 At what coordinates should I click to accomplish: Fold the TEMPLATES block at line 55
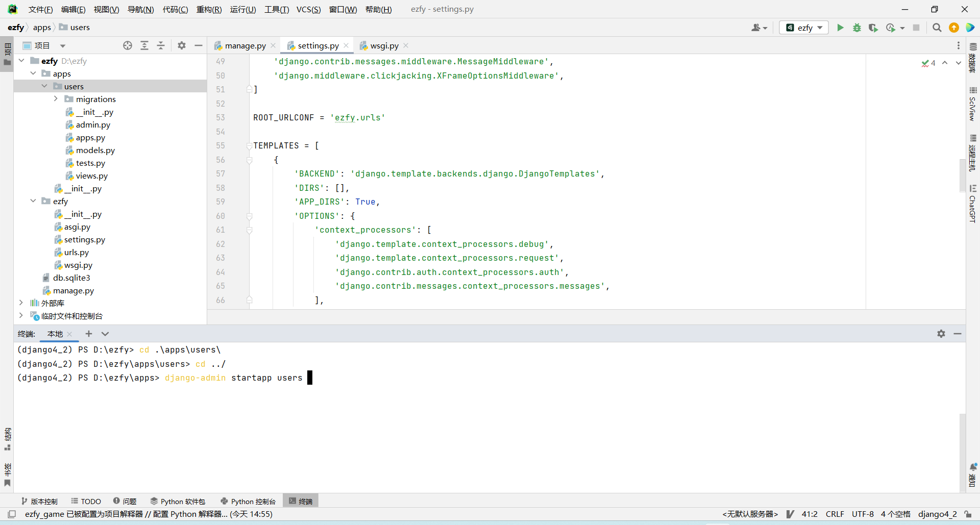click(249, 146)
